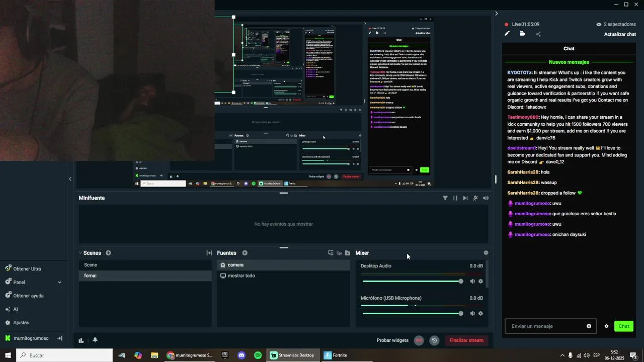
Task: Open the emoji picker in chat
Action: [589, 326]
